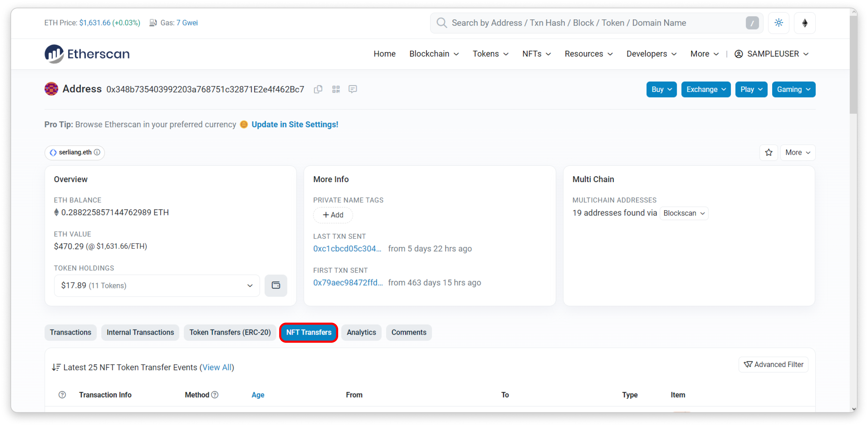Toggle sort order on NFT transfer events
Screen dimensions: 868x426
56,367
